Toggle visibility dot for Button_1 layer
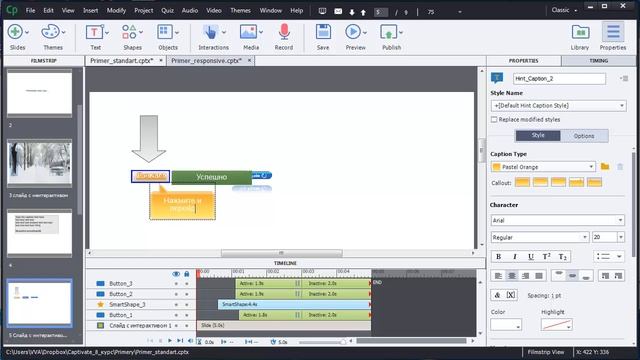The width and height of the screenshot is (640, 360). (x=176, y=316)
